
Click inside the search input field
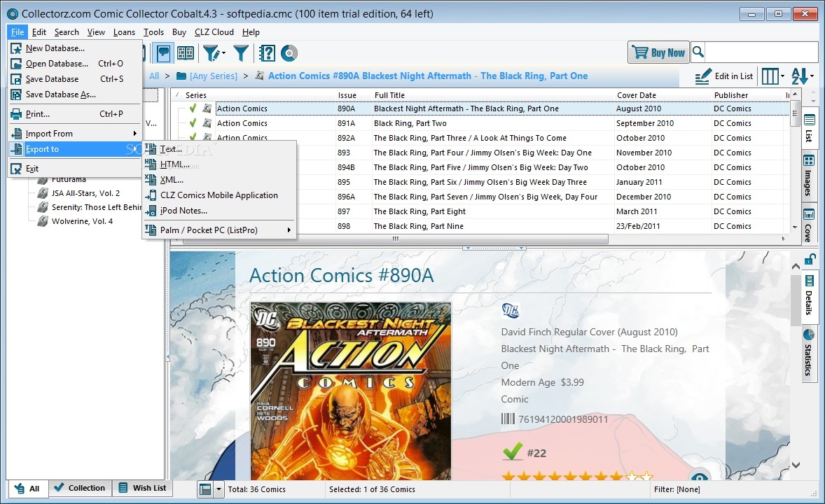point(761,52)
